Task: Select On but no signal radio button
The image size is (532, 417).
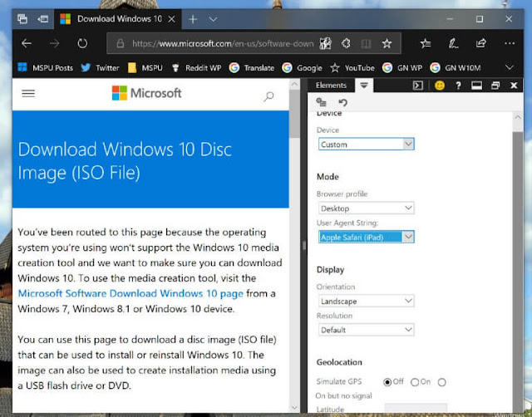Action: 441,382
